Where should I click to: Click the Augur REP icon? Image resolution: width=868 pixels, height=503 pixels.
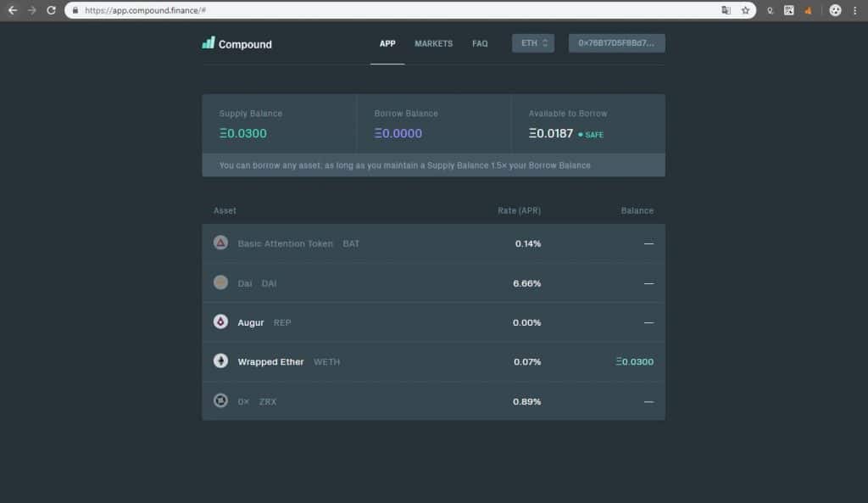pos(221,321)
